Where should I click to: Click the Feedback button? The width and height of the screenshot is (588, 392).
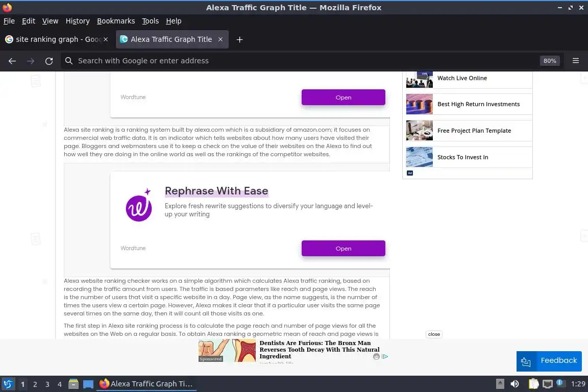[549, 361]
